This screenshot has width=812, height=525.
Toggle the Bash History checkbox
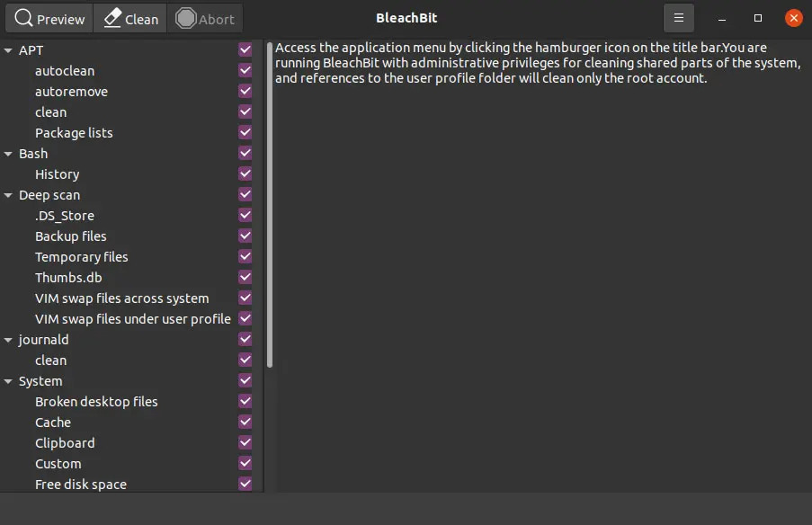click(245, 174)
